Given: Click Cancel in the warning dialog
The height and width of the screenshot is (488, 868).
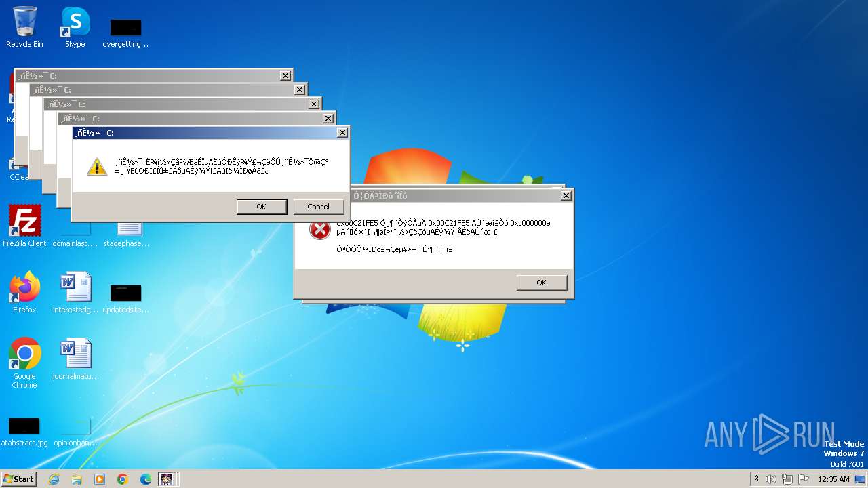Looking at the screenshot, I should (x=318, y=207).
